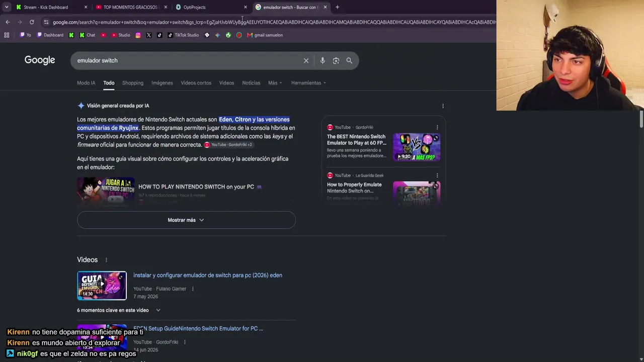Open a new browser tab
This screenshot has height=362, width=644.
coord(337,7)
